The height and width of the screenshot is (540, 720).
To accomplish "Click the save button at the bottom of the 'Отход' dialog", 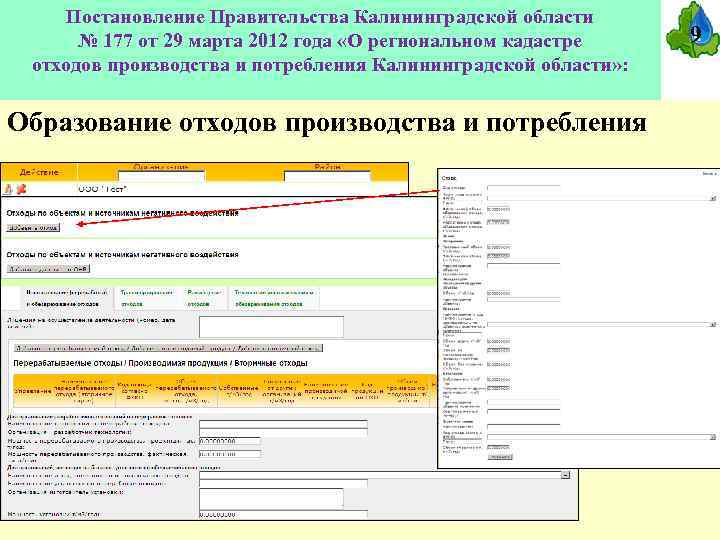I will [x=500, y=457].
